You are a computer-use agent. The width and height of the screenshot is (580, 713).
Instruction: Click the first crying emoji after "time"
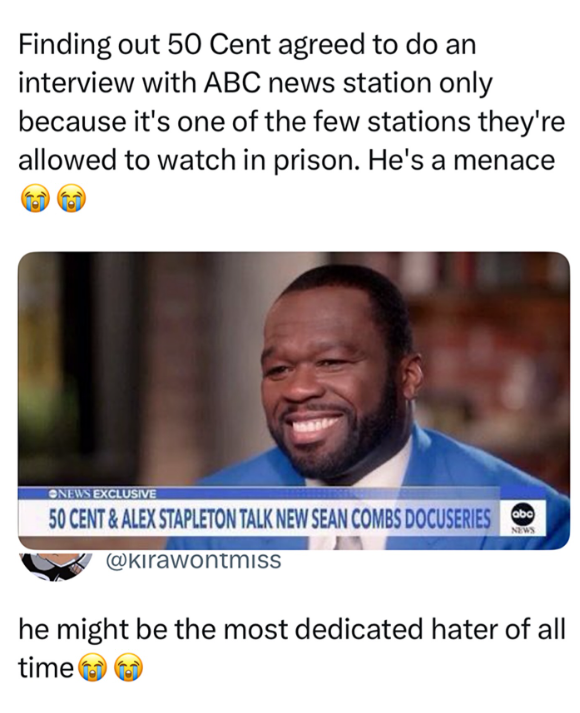click(93, 668)
